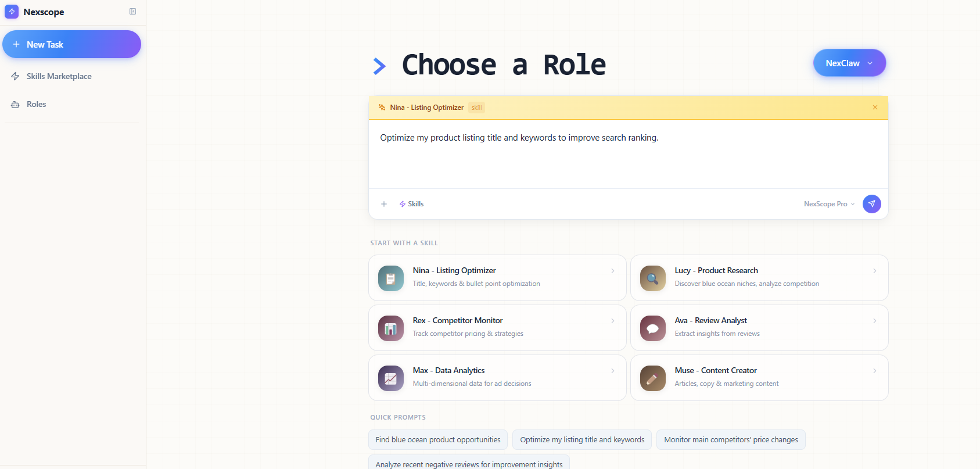Expand the NexScope Pro model selector

829,203
